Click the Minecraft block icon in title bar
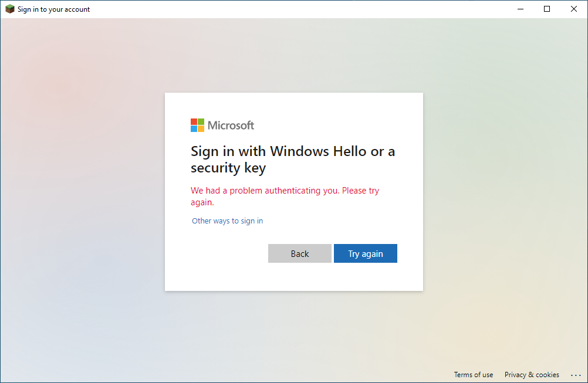The image size is (588, 383). pyautogui.click(x=9, y=9)
